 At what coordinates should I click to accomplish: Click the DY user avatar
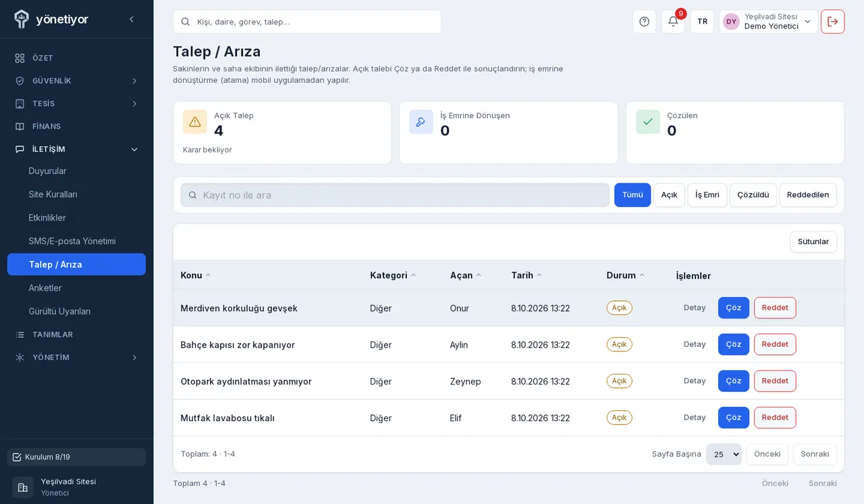(x=732, y=22)
